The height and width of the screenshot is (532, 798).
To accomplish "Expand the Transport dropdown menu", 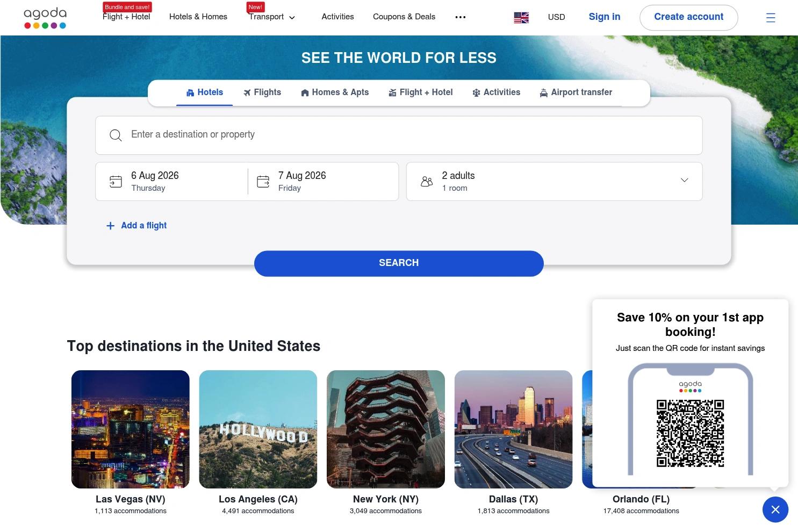I will click(x=272, y=17).
